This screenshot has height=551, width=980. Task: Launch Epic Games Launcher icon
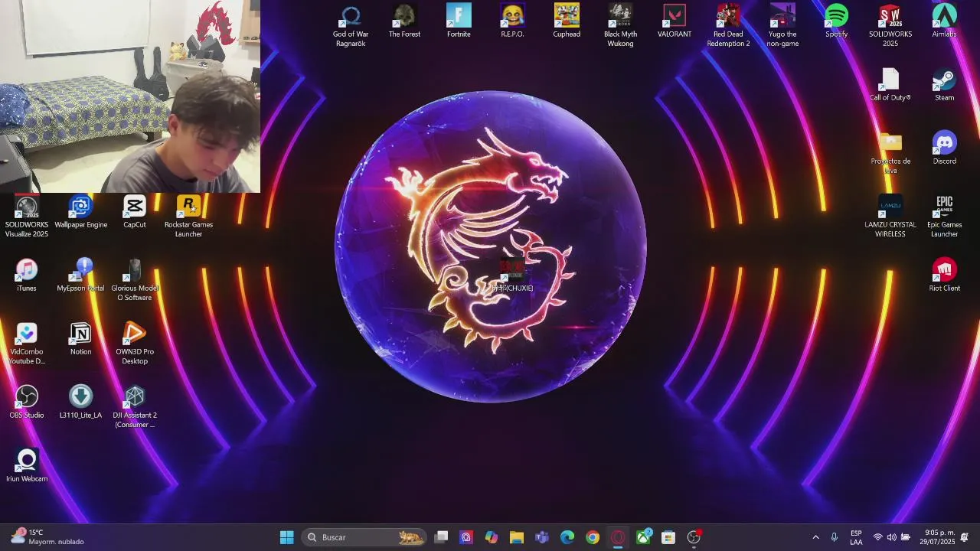click(x=944, y=217)
